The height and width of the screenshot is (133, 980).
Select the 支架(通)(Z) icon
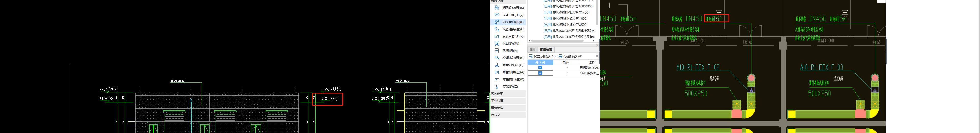[497, 86]
